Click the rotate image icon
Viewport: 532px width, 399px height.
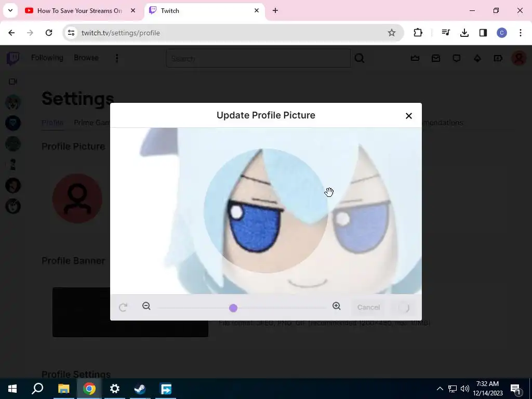123,308
